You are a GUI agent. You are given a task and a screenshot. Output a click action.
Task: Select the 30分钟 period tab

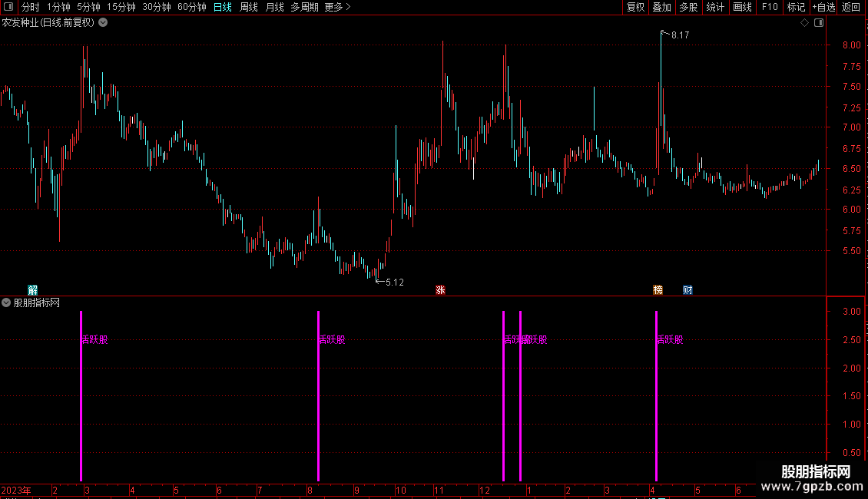(x=156, y=7)
